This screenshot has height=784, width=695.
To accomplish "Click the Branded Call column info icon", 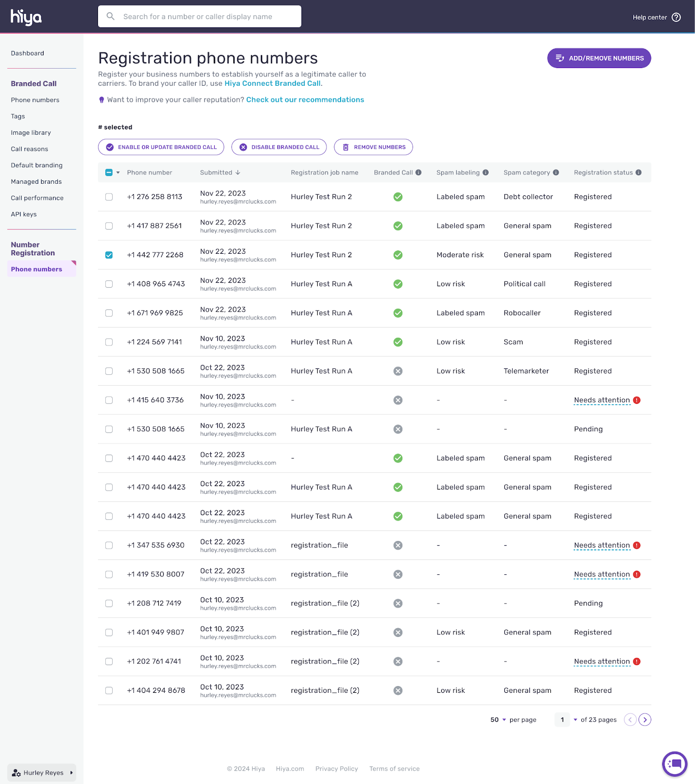I will 419,172.
